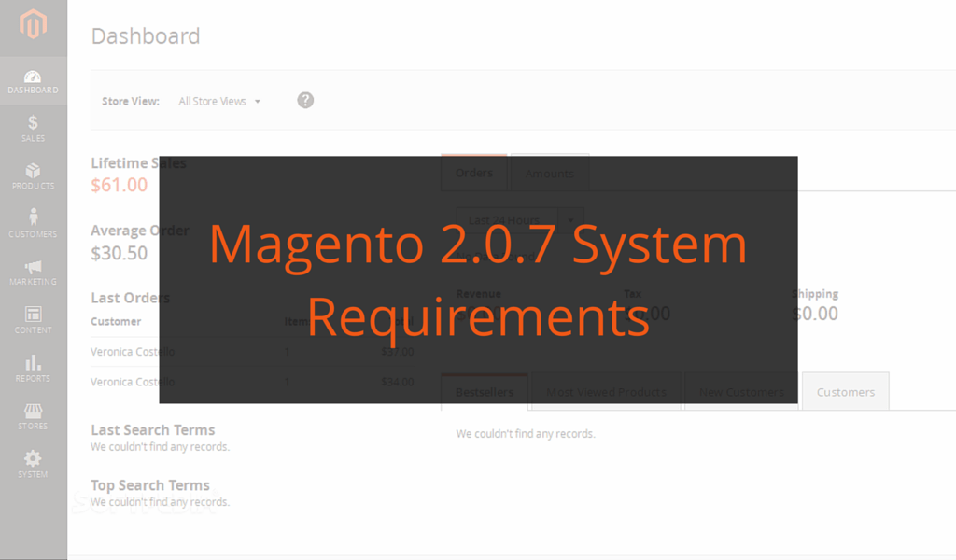Click the no-records message below Bestsellers tab
This screenshot has width=956, height=560.
[x=526, y=434]
